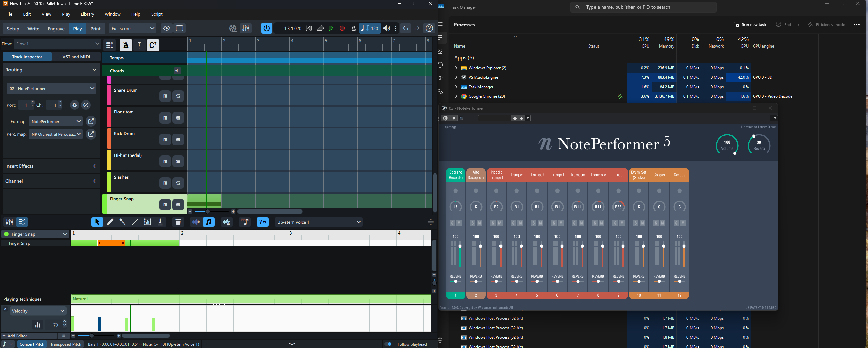Viewport: 868px width, 348px height.
Task: Start playback with the green play button
Action: tap(331, 29)
